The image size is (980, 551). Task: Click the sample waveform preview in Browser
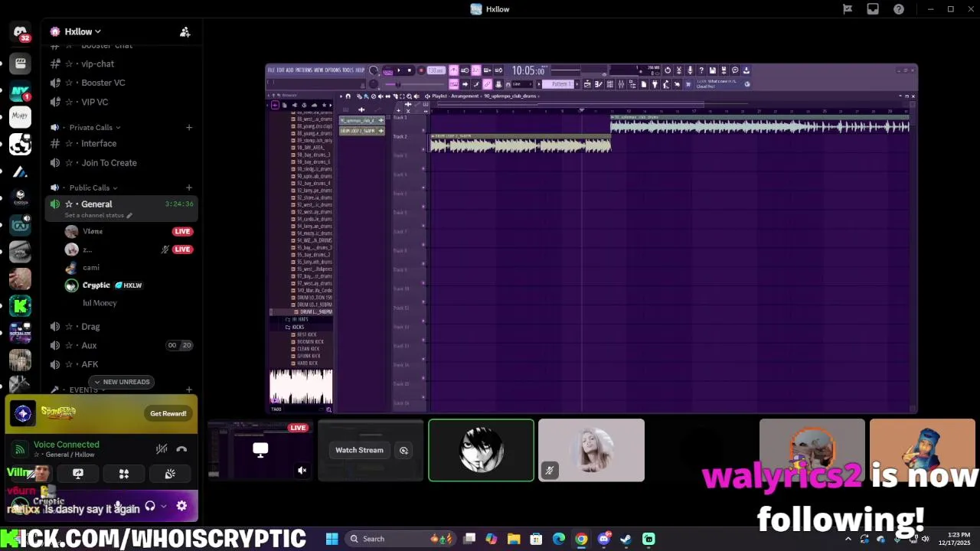(301, 387)
